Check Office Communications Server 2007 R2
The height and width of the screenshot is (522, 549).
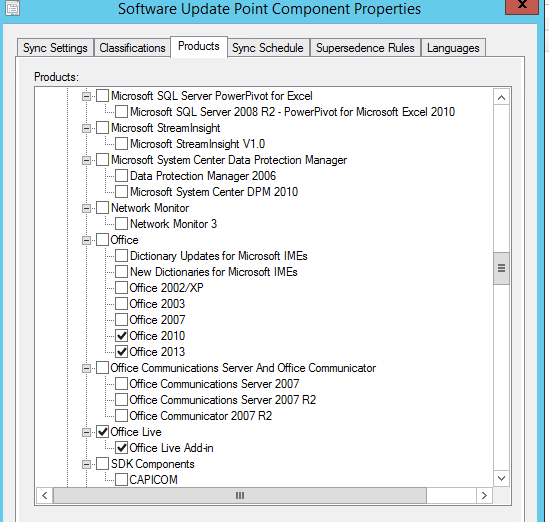(121, 400)
